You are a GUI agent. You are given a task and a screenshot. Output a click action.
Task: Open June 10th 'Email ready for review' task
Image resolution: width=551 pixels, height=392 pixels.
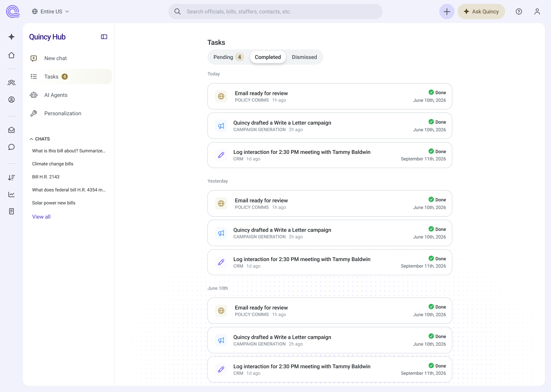(330, 311)
